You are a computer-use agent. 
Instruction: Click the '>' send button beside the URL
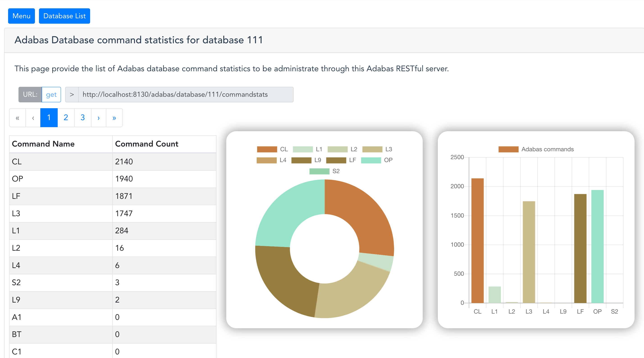(72, 94)
